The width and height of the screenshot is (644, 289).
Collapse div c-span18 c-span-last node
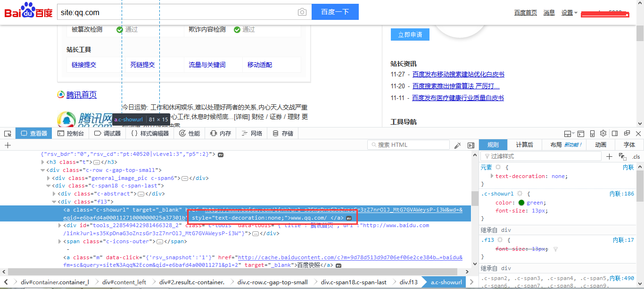tap(49, 186)
